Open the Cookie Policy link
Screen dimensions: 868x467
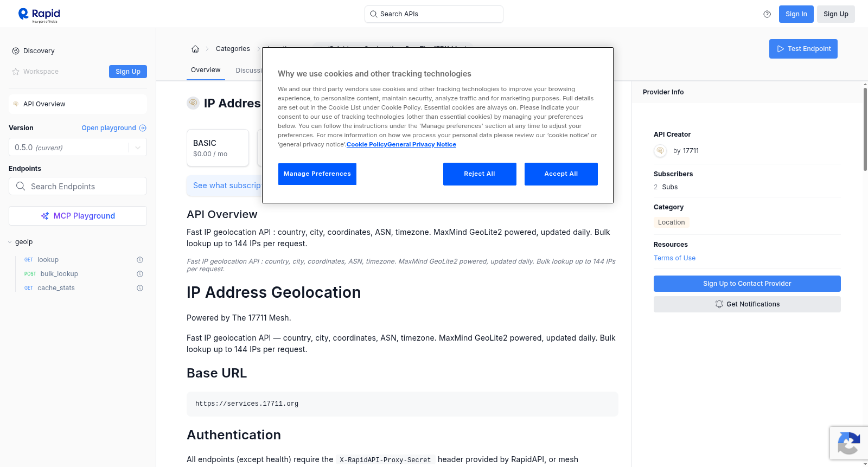[x=367, y=144]
